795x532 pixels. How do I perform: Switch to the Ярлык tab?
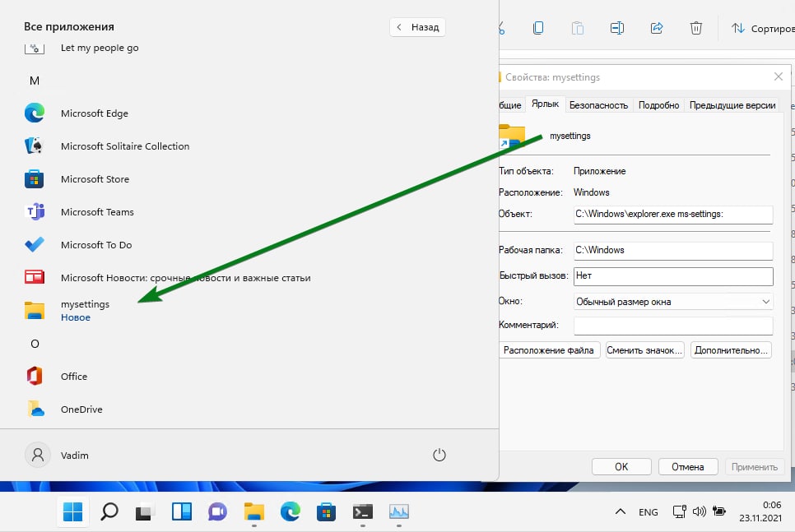(x=545, y=104)
